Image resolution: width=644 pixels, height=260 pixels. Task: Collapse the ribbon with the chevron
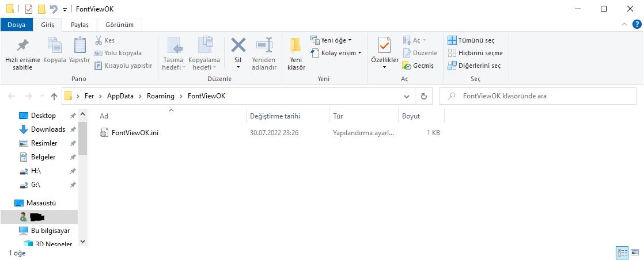(624, 25)
